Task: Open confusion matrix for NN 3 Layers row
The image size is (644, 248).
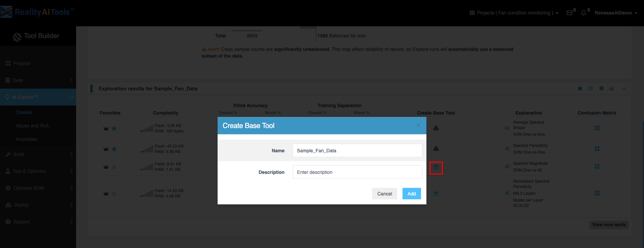Action: [597, 193]
